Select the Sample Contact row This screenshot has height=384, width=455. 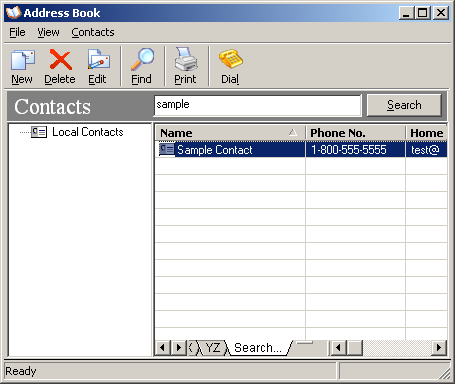(x=301, y=150)
